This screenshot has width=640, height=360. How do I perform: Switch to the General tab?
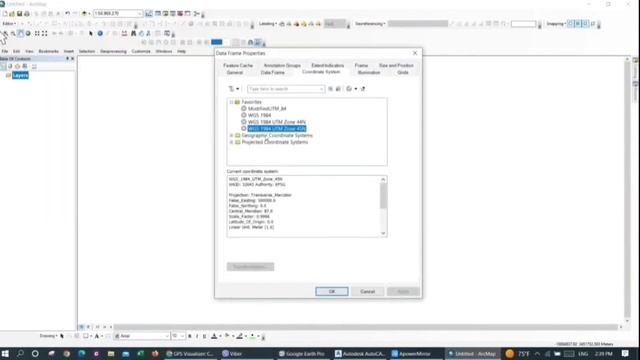[x=235, y=73]
